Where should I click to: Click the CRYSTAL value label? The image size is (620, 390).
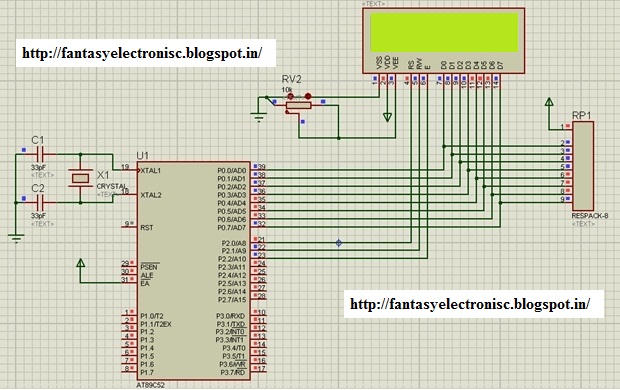pos(112,186)
